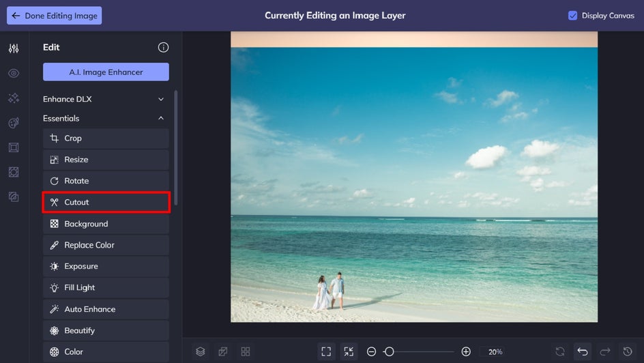Click the Replace Color eyedropper icon
The width and height of the screenshot is (644, 363).
click(54, 245)
